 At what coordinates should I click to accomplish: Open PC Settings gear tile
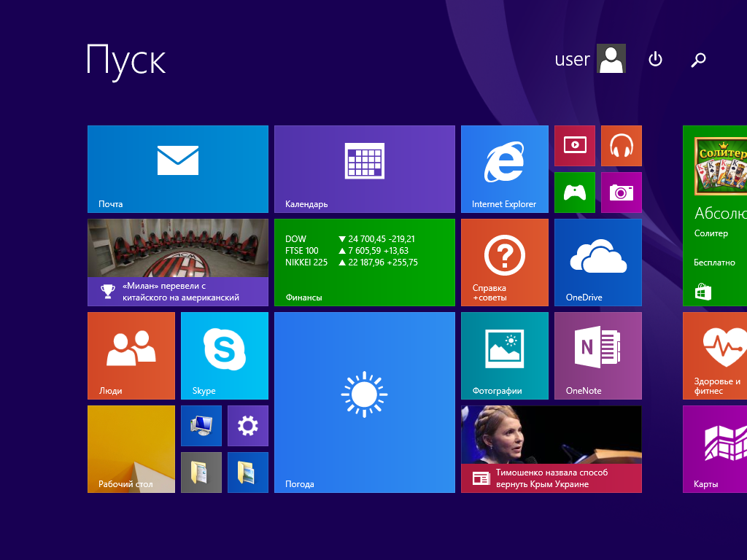click(248, 426)
